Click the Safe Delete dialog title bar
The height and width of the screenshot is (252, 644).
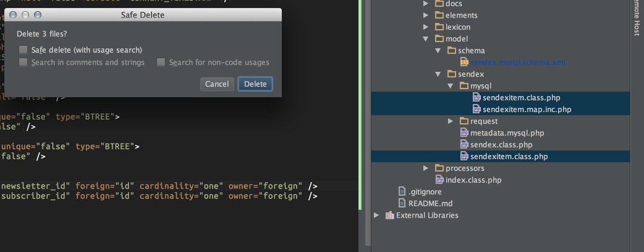point(142,14)
